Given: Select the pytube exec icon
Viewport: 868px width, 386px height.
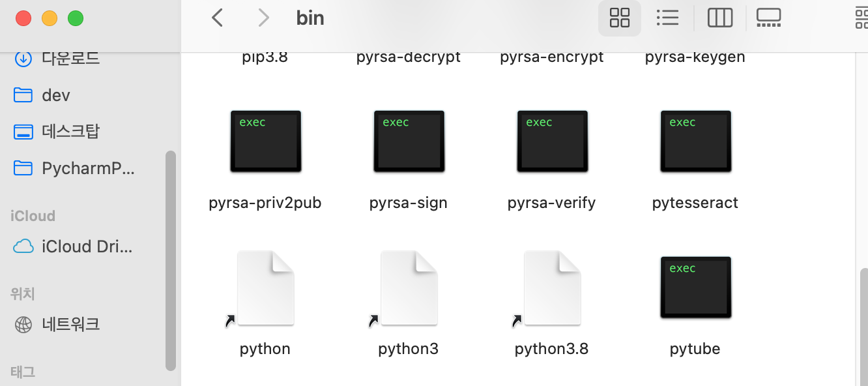Looking at the screenshot, I should (x=696, y=288).
